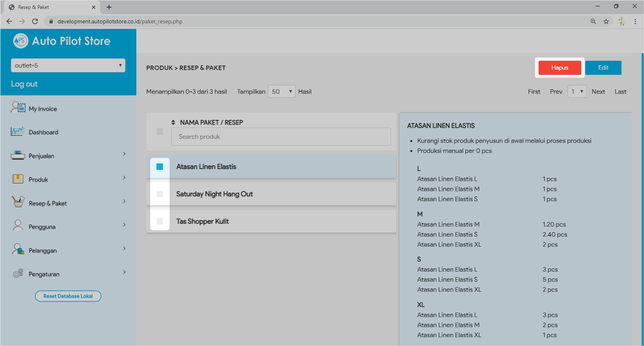Click the Produk box icon
The width and height of the screenshot is (644, 346).
[18, 179]
